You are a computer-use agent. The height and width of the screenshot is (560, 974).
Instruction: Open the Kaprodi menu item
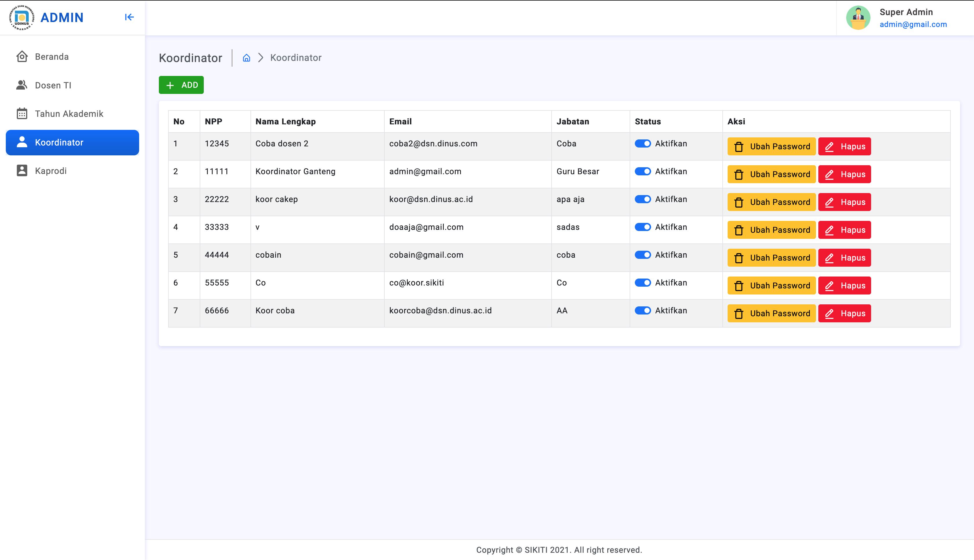[x=72, y=170]
